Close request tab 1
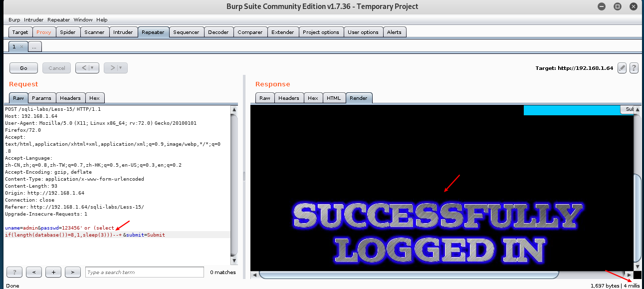This screenshot has width=644, height=289. (21, 46)
